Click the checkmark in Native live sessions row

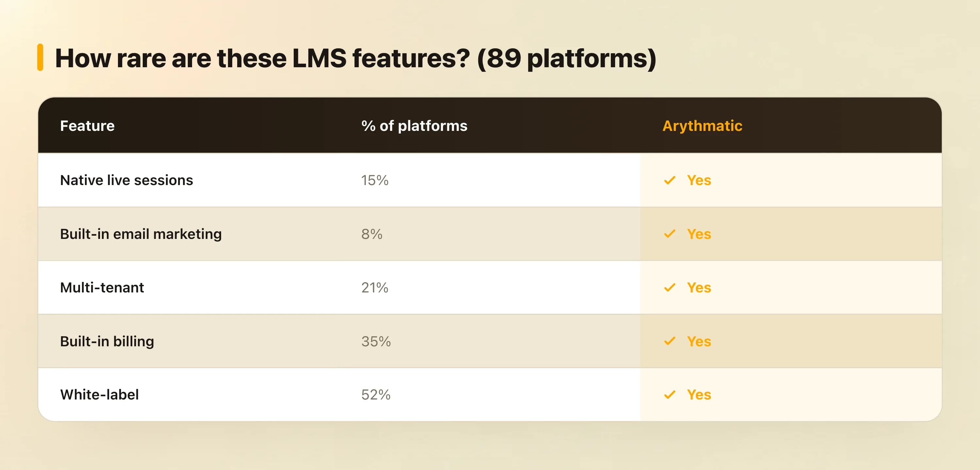point(670,180)
